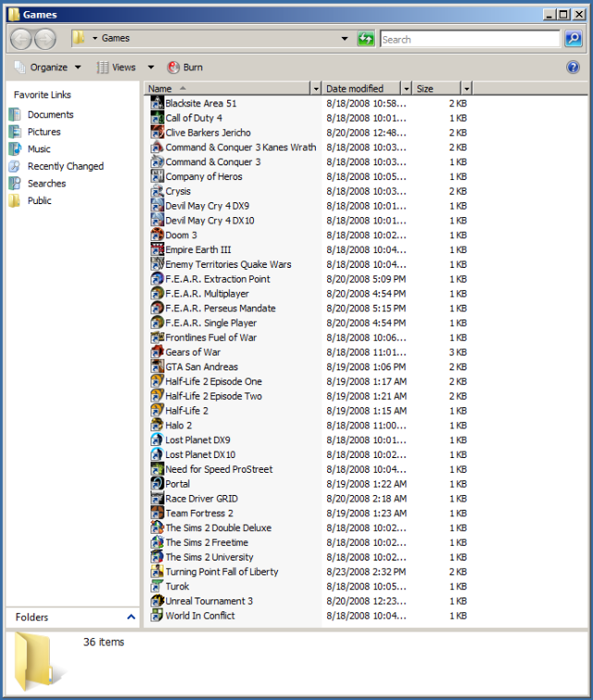Select the Race Driver GRID icon
The image size is (593, 700).
click(157, 499)
